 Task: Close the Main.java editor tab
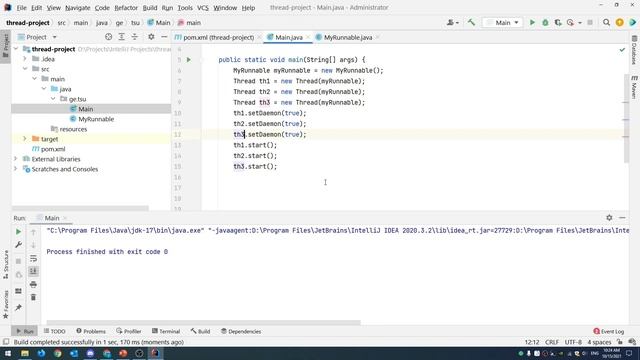(x=308, y=37)
